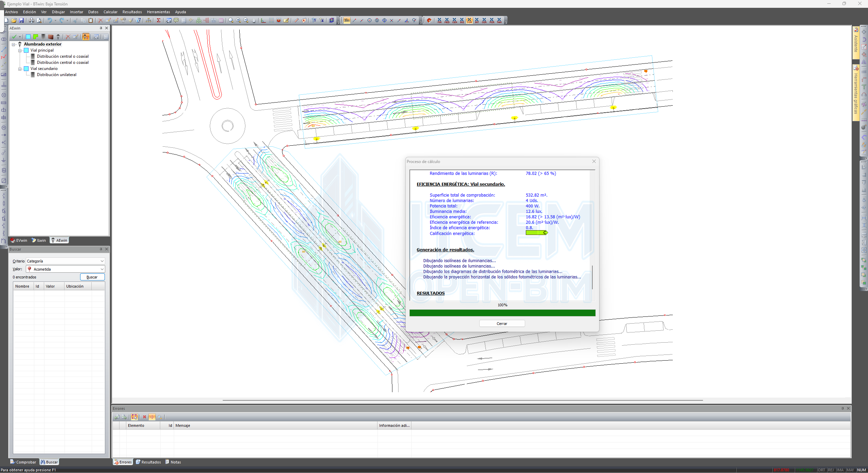The height and width of the screenshot is (473, 868).
Task: Collapse the Vial principal tree node
Action: point(20,50)
